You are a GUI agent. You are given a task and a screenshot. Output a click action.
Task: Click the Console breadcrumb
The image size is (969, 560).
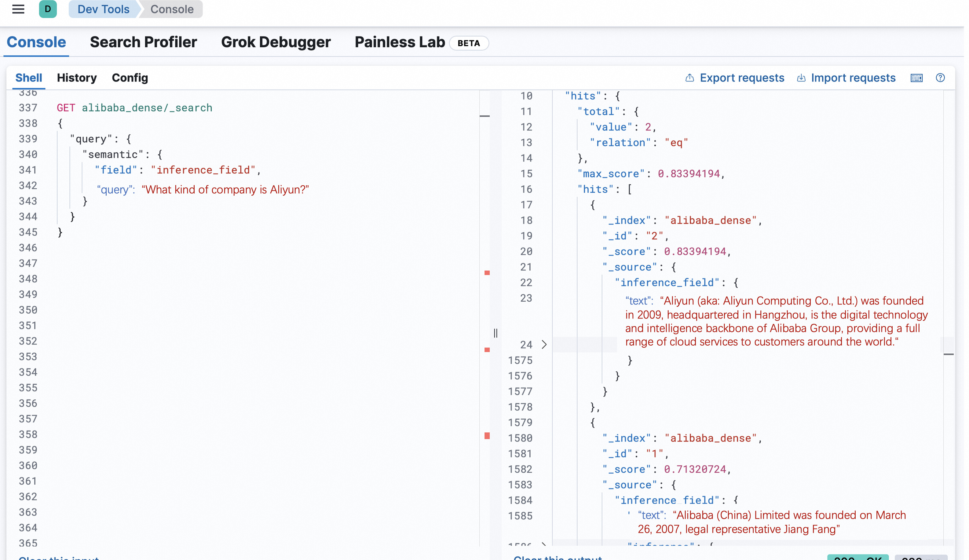[173, 9]
